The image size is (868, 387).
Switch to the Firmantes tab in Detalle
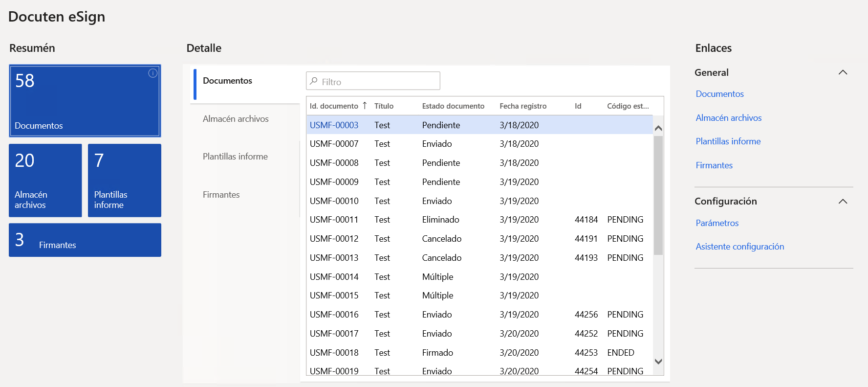pyautogui.click(x=221, y=195)
